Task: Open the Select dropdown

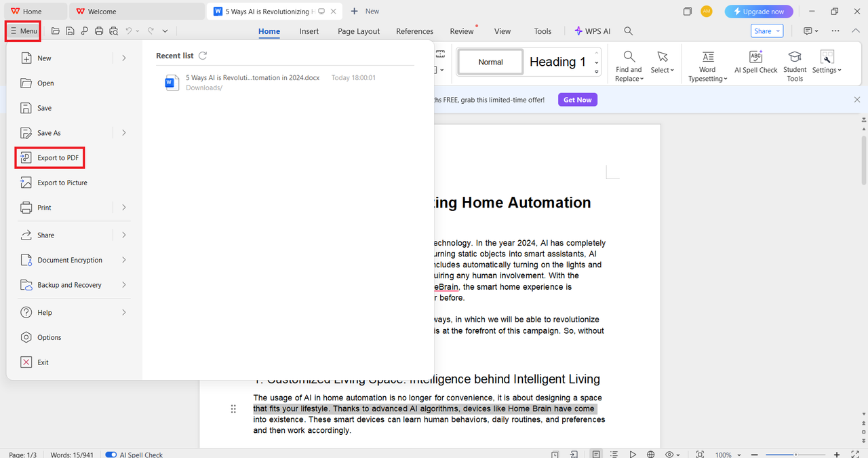Action: click(663, 62)
